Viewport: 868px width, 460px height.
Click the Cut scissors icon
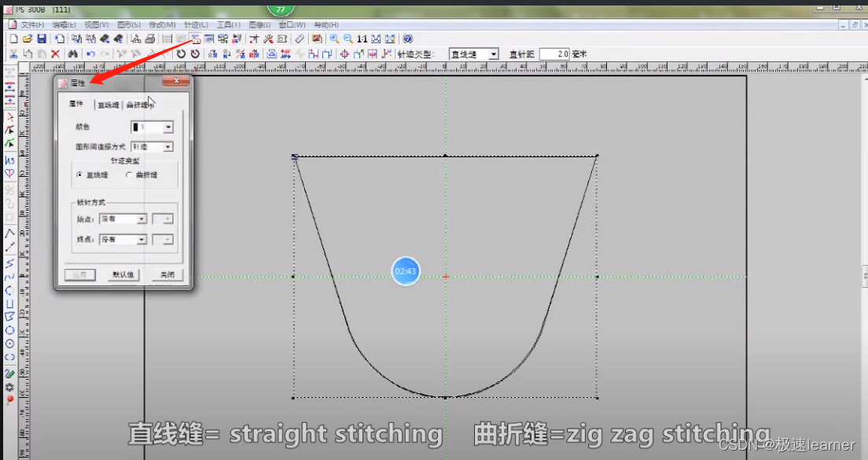[14, 54]
